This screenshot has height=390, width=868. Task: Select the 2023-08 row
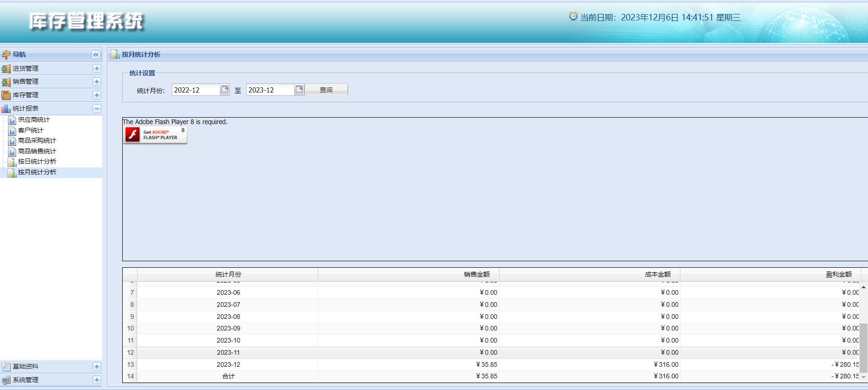(x=491, y=317)
